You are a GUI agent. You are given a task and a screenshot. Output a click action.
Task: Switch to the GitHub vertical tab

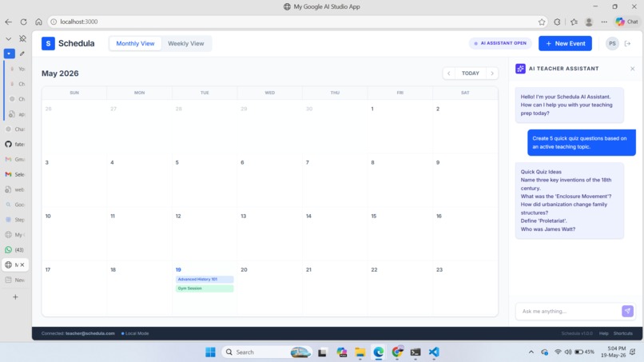click(14, 144)
